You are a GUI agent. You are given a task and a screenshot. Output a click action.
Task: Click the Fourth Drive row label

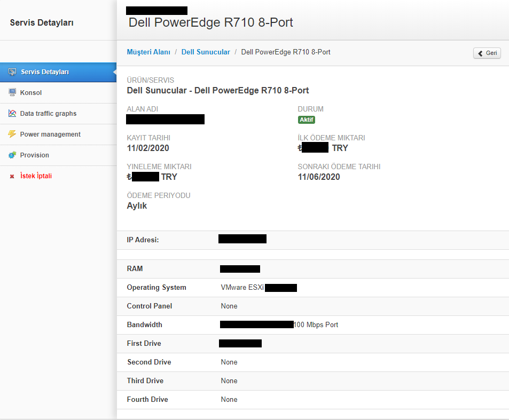tap(147, 400)
